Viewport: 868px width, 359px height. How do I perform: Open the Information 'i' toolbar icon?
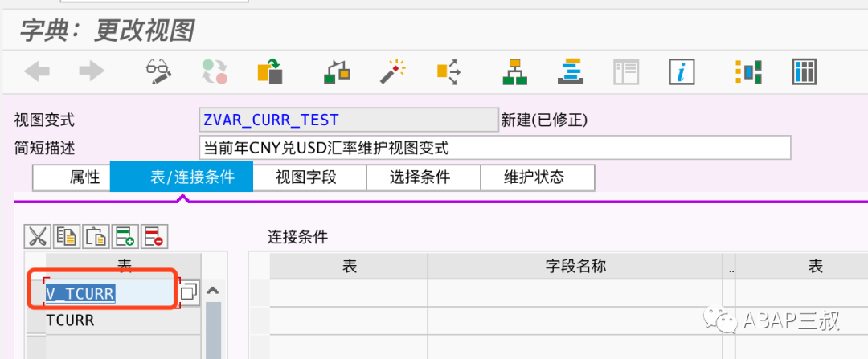[x=682, y=71]
